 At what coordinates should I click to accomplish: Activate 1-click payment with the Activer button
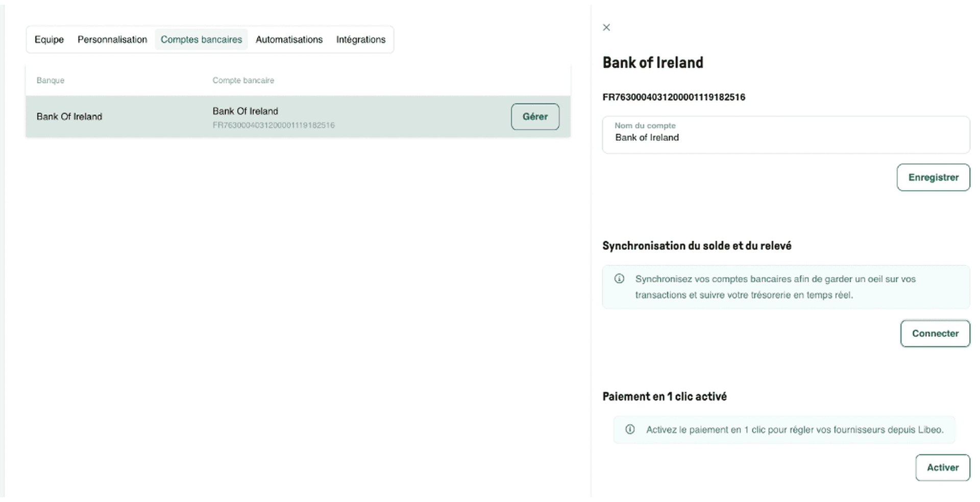point(942,467)
